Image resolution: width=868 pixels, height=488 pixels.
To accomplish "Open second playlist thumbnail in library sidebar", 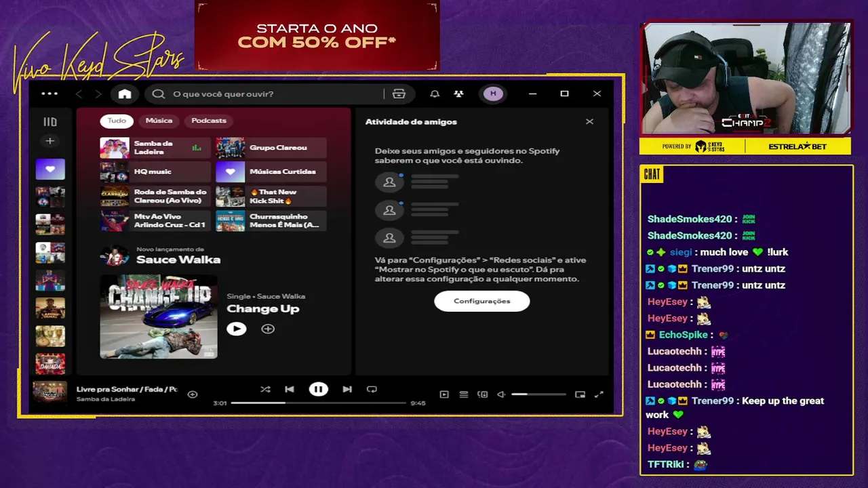I will (x=50, y=197).
